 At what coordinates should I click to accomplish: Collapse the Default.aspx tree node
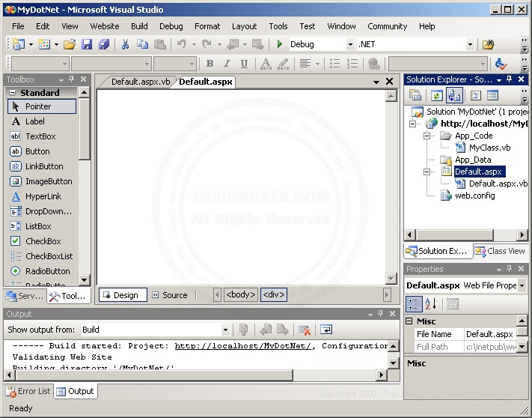pos(426,172)
